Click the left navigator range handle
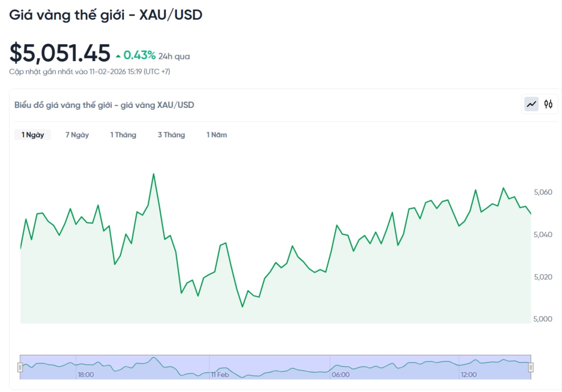562x392 pixels. click(x=20, y=367)
